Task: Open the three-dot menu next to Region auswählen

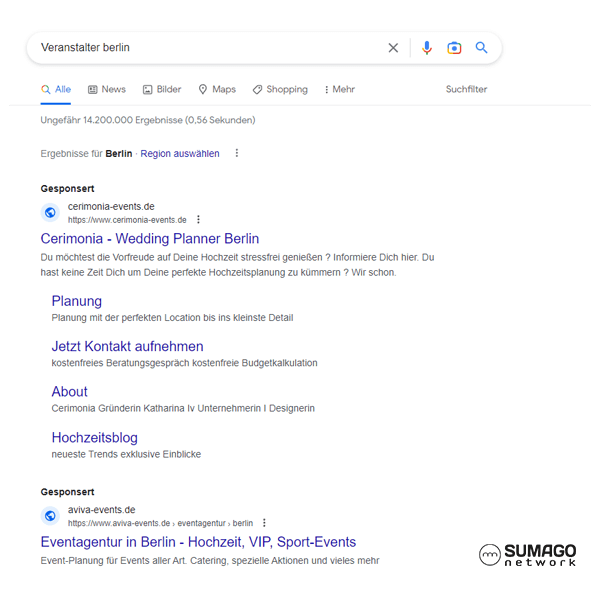Action: click(x=237, y=153)
